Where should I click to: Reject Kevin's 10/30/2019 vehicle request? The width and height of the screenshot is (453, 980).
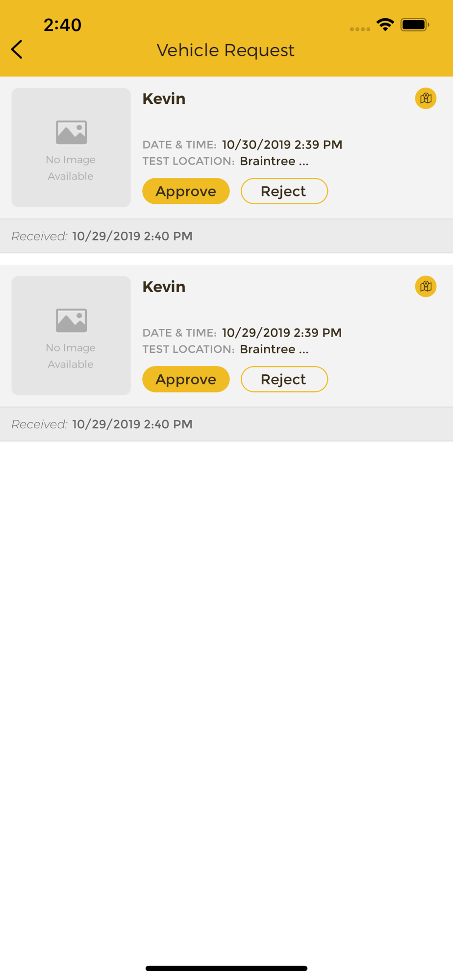pos(284,191)
